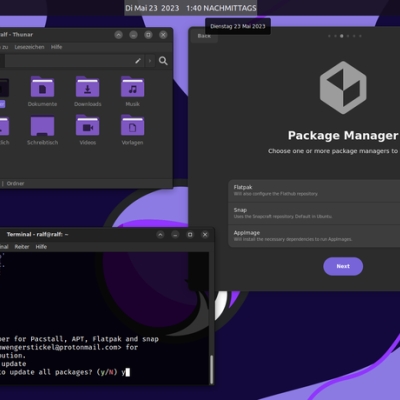Image resolution: width=400 pixels, height=400 pixels.
Task: Click the 'Ordner' status bar text in Thunar
Action: (x=15, y=183)
